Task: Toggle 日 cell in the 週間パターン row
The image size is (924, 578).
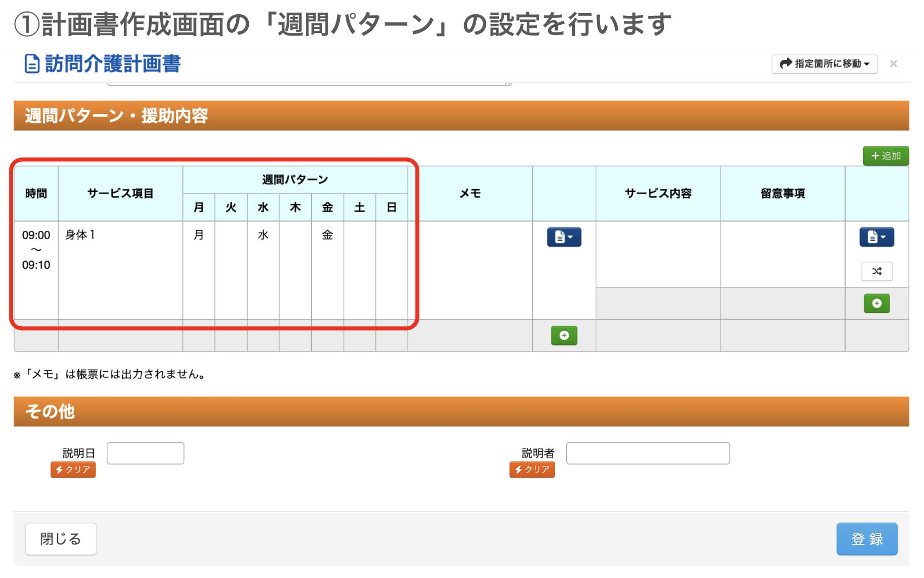Action: coord(391,235)
